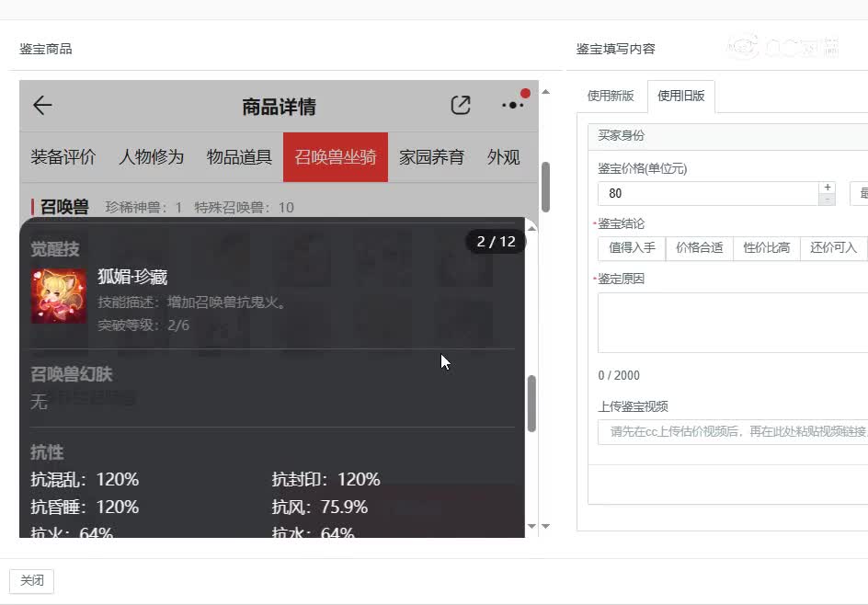
Task: Choose the 还价可入 conclusion
Action: point(833,247)
